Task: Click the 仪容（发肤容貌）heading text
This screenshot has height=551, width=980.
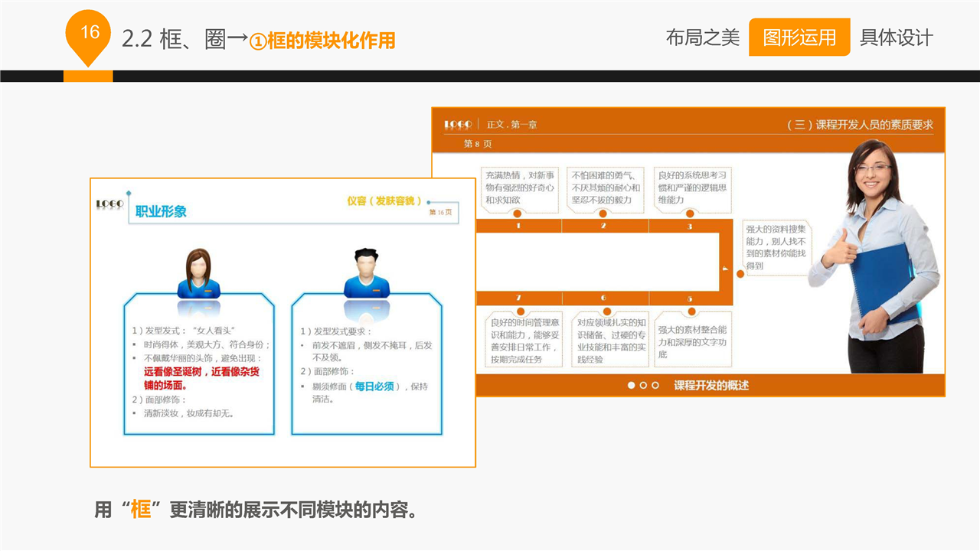Action: [384, 201]
